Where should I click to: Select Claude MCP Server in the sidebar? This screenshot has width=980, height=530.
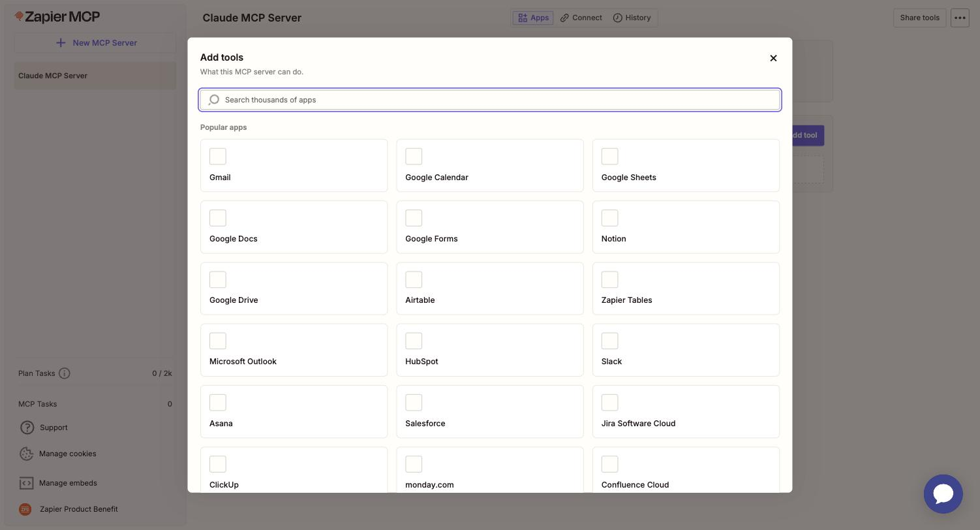pos(95,76)
